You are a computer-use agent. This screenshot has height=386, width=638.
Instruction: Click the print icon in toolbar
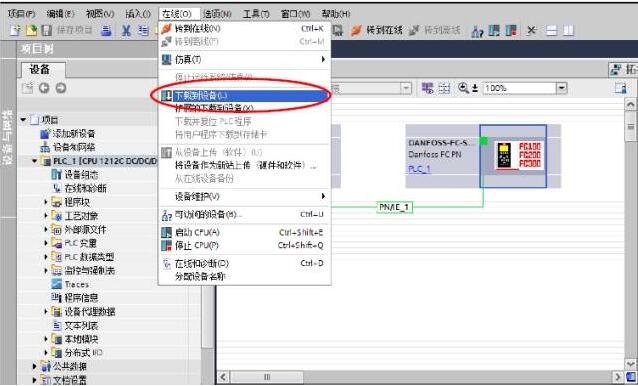point(106,31)
